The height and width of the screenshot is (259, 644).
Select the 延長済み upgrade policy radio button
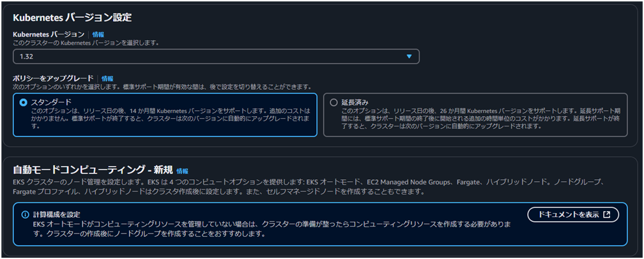click(333, 103)
